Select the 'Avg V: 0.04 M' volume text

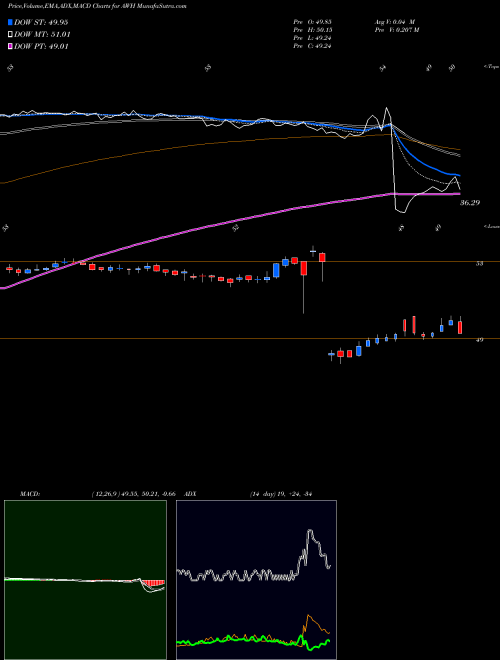pyautogui.click(x=395, y=22)
